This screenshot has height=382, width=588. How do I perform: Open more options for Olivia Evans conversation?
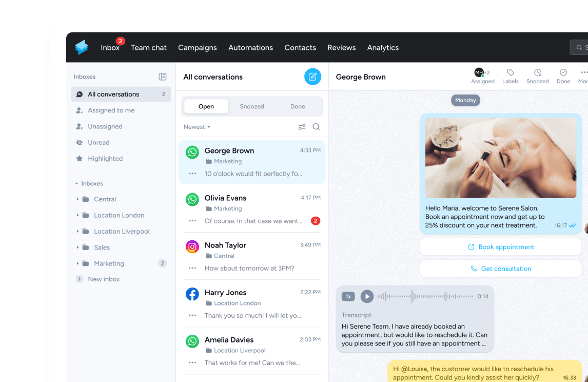pos(192,221)
